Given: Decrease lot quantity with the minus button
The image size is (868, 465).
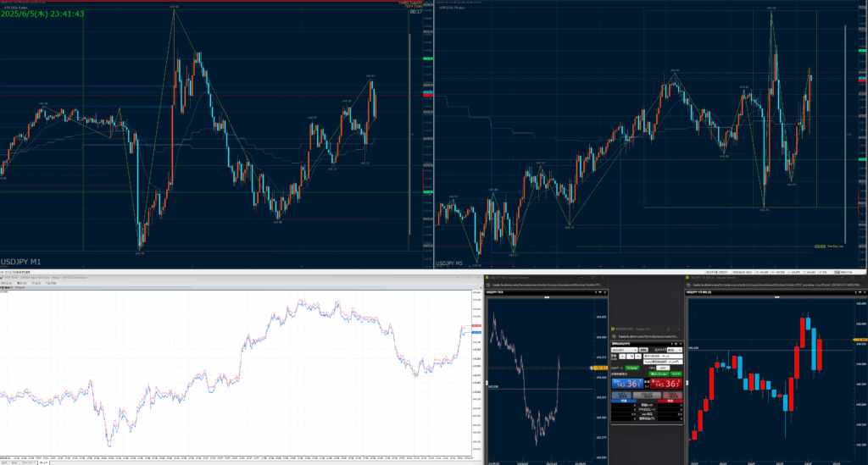Looking at the screenshot, I should coord(622,357).
